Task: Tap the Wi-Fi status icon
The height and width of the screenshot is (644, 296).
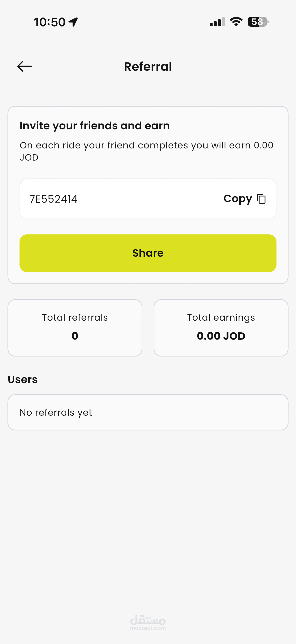Action: pyautogui.click(x=236, y=22)
